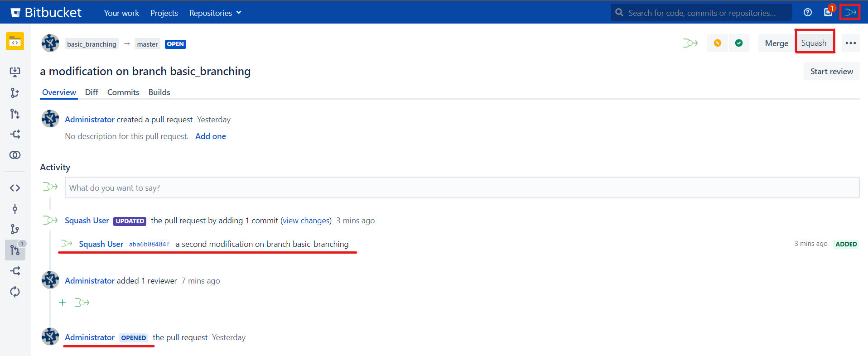Click the magnifier icon in the search box
Image resolution: width=868 pixels, height=356 pixels.
(619, 13)
